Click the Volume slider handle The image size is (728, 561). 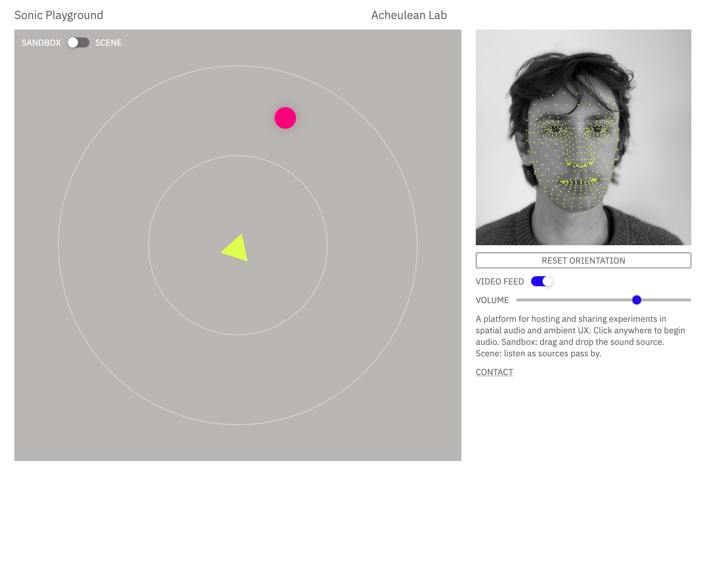coord(636,300)
